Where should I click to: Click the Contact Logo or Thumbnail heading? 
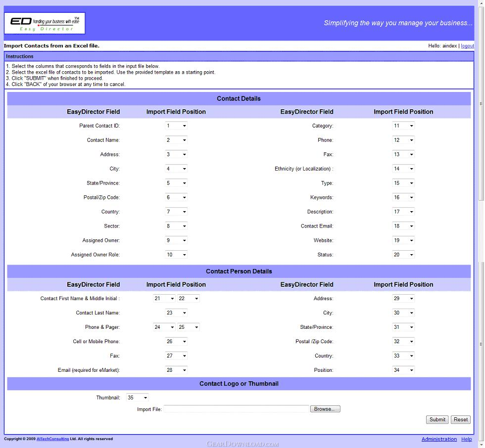[239, 384]
